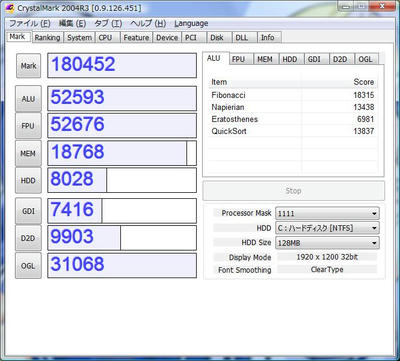Expand the HDD Size 128MB dropdown
The height and width of the screenshot is (361, 400).
[x=327, y=243]
